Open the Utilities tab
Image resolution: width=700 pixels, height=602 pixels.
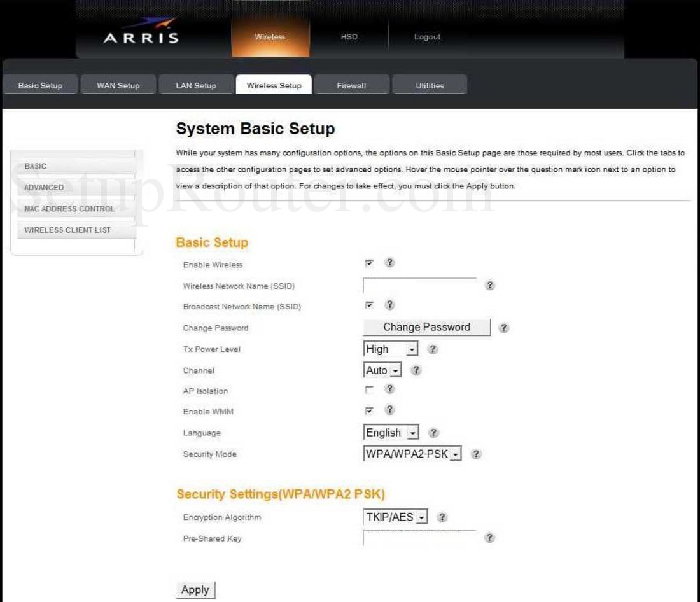pos(430,85)
